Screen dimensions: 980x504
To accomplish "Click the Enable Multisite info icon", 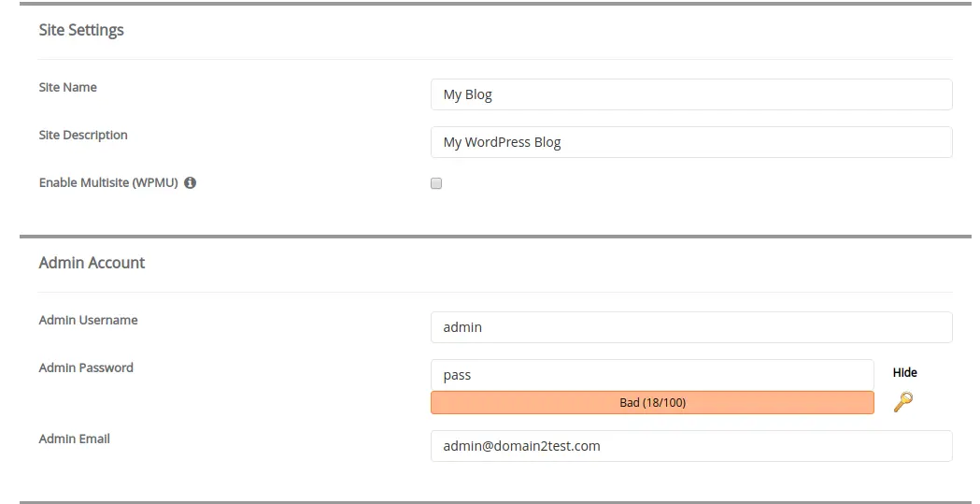I will pyautogui.click(x=191, y=183).
